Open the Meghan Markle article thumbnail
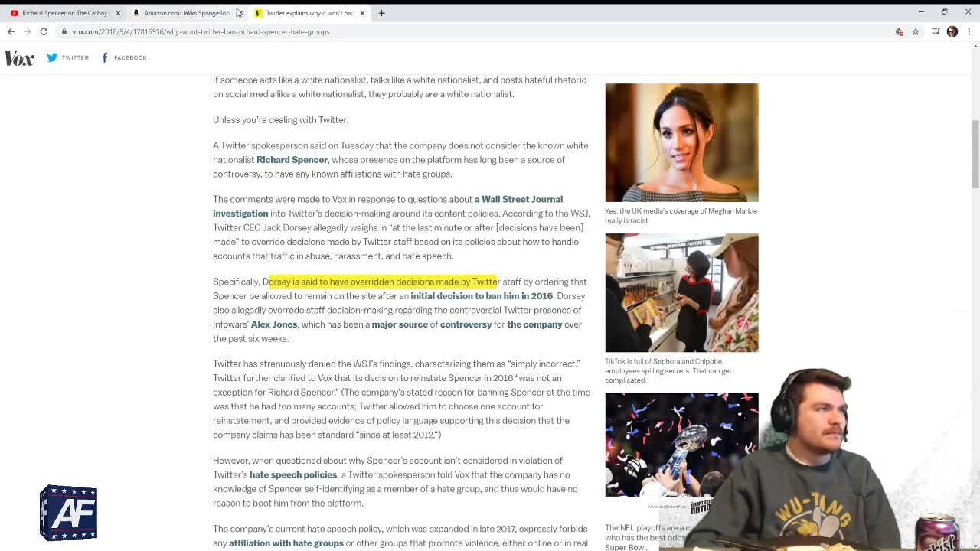 coord(681,142)
